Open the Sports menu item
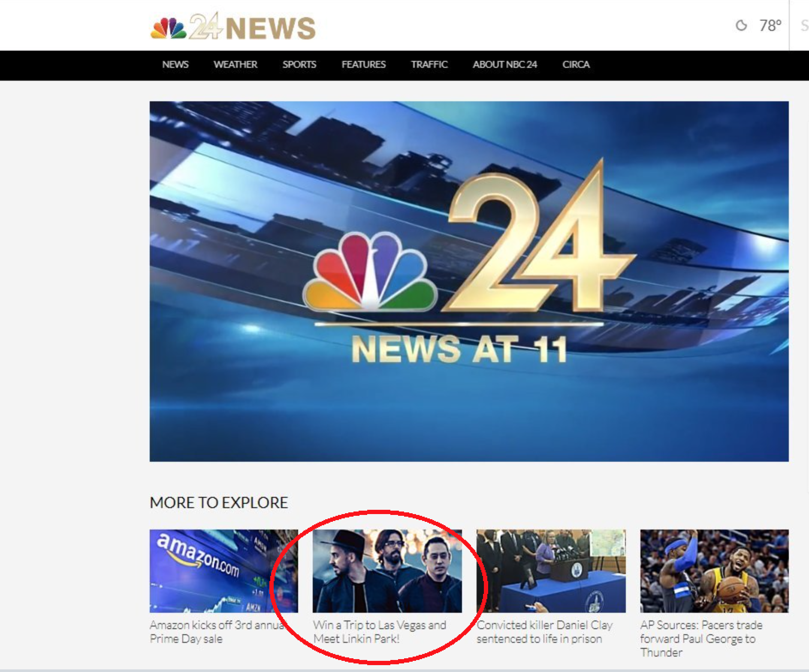The height and width of the screenshot is (672, 809). pos(299,64)
